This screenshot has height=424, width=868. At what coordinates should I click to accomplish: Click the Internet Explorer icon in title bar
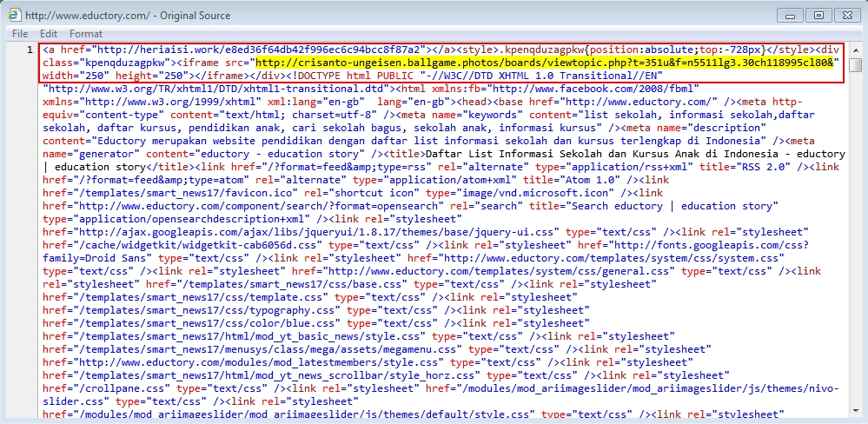coord(15,15)
